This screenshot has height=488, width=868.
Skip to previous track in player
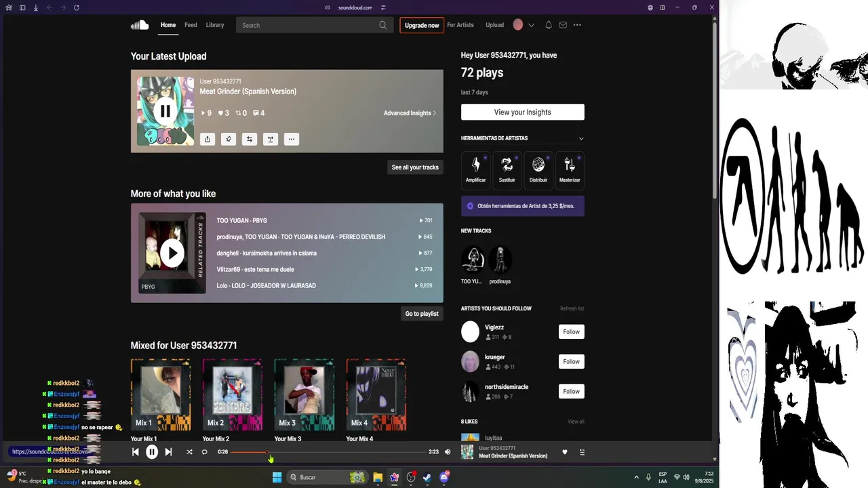click(135, 452)
